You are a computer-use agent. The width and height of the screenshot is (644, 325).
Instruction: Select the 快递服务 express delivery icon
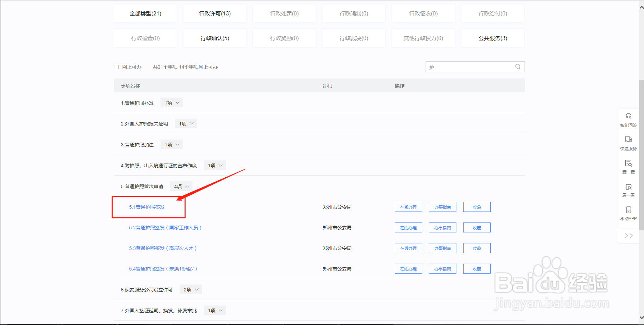628,143
